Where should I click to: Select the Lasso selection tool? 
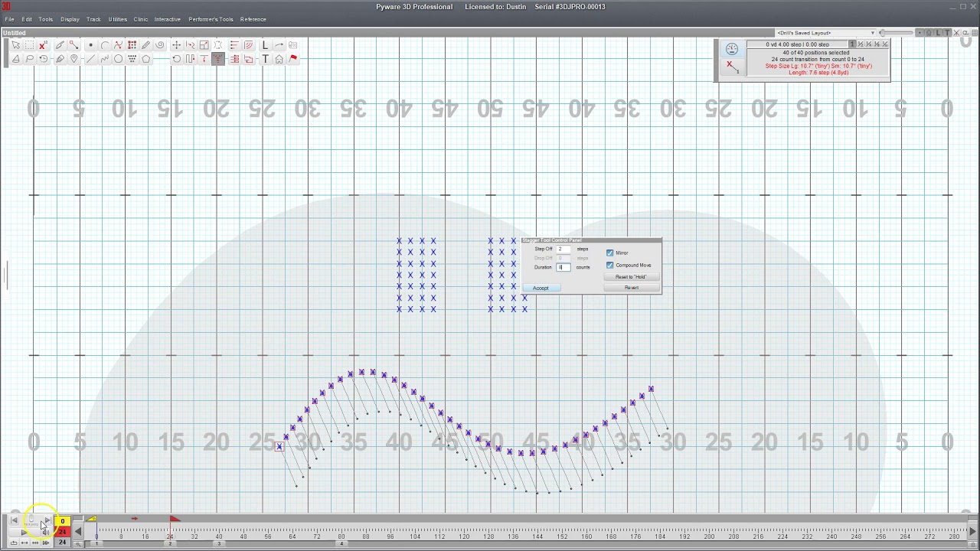[29, 59]
